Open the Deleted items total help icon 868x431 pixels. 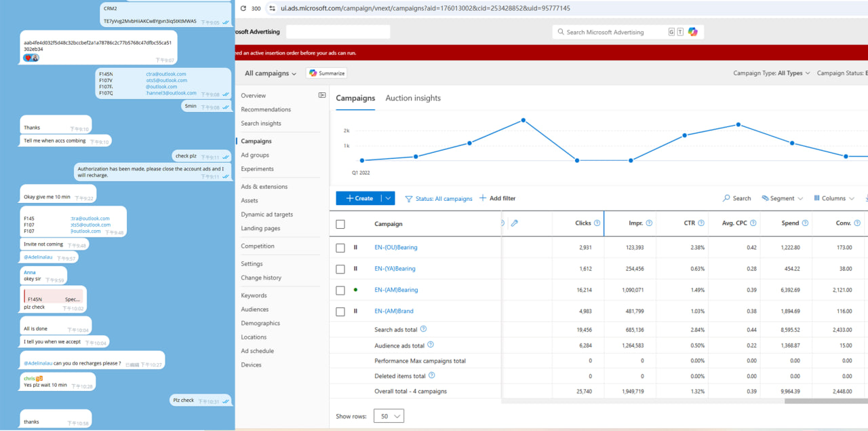[431, 375]
